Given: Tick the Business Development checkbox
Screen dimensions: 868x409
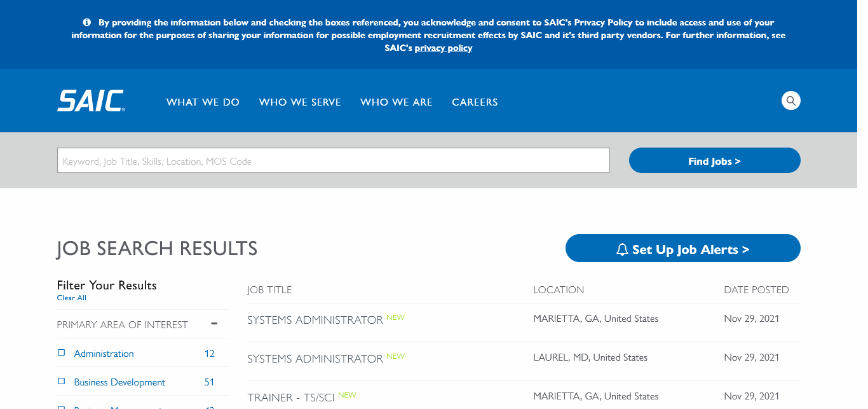Looking at the screenshot, I should point(62,382).
